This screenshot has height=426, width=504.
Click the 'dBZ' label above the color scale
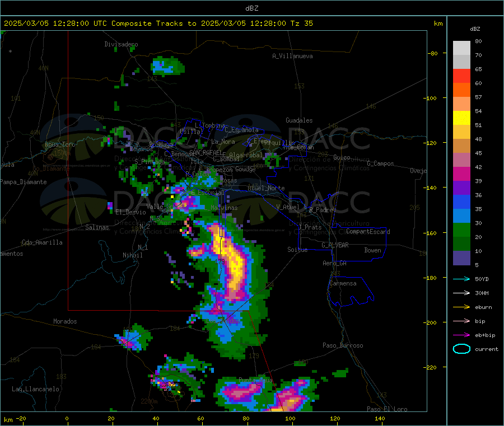tap(475, 29)
